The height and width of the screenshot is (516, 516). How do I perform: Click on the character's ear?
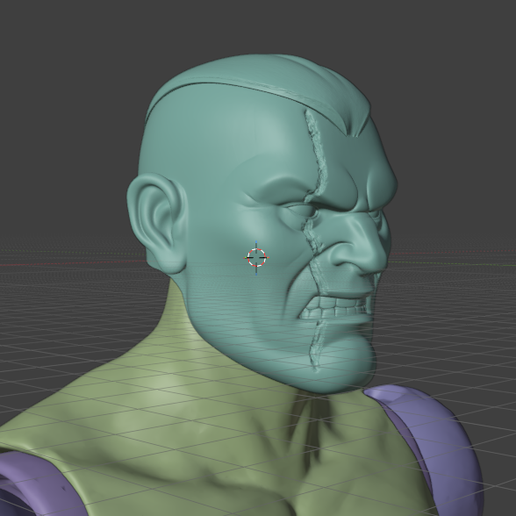point(157,223)
